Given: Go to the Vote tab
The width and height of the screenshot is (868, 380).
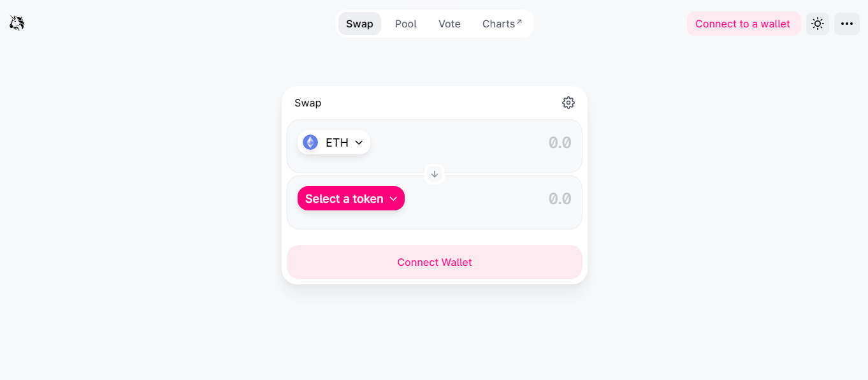Looking at the screenshot, I should pos(449,24).
